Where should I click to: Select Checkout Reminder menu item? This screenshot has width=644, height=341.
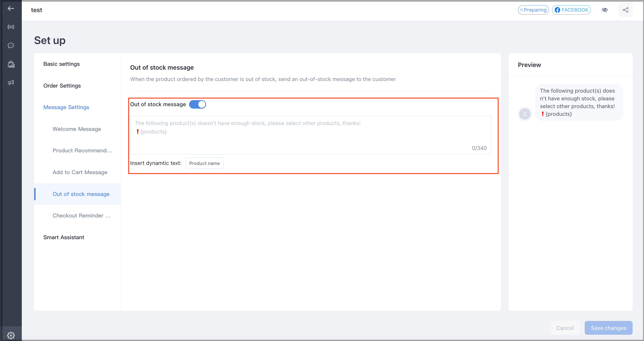coord(81,215)
